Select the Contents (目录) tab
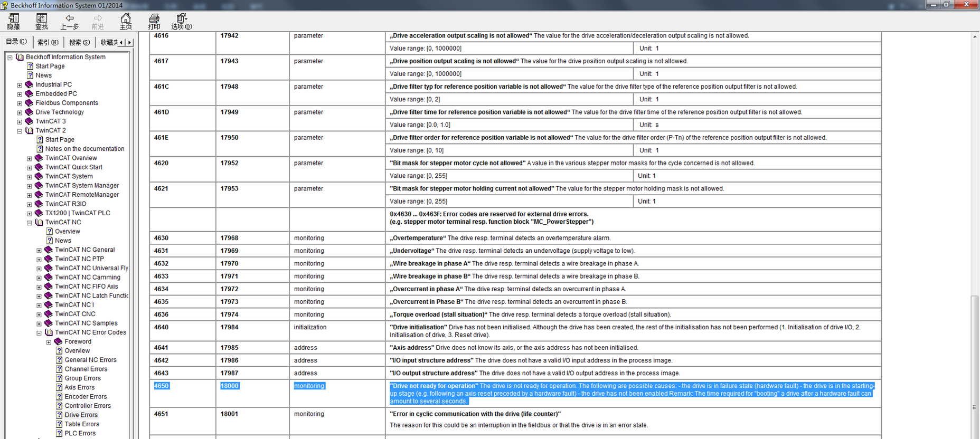Viewport: 980px width, 439px height. coord(16,42)
